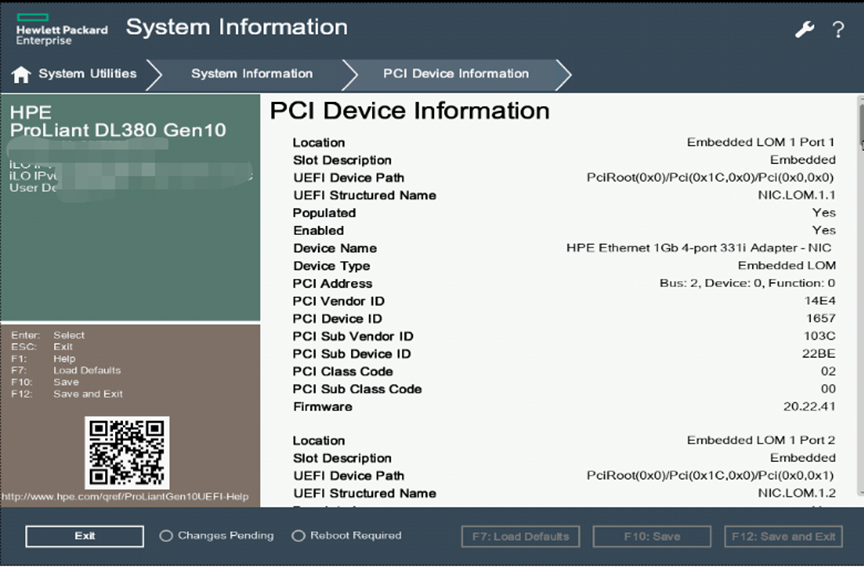Click F7: Load Defaults button
The height and width of the screenshot is (567, 864).
[x=520, y=536]
